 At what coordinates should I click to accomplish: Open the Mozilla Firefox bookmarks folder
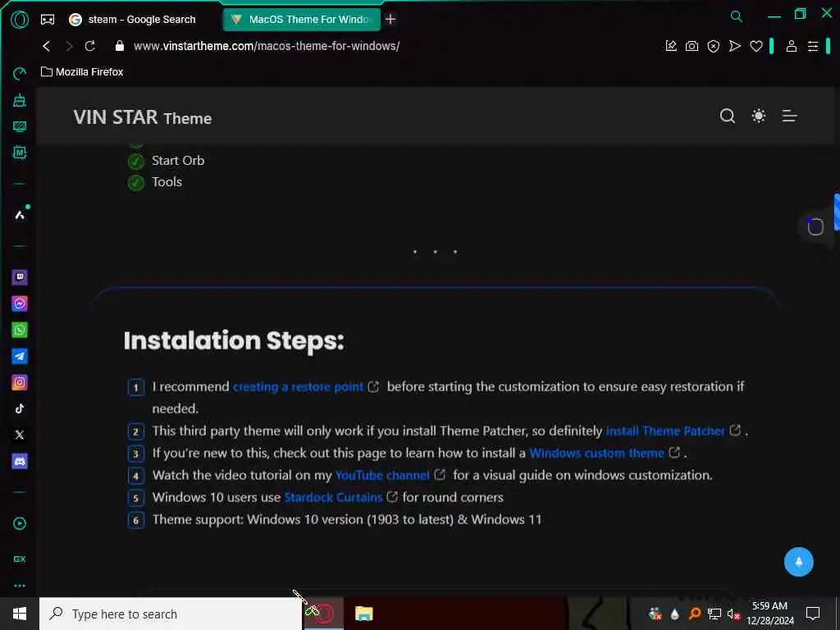pos(82,72)
